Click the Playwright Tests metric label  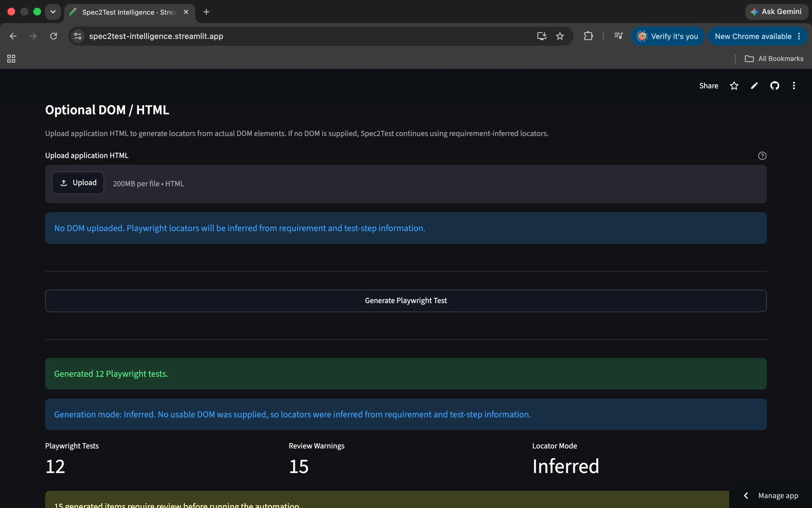72,446
